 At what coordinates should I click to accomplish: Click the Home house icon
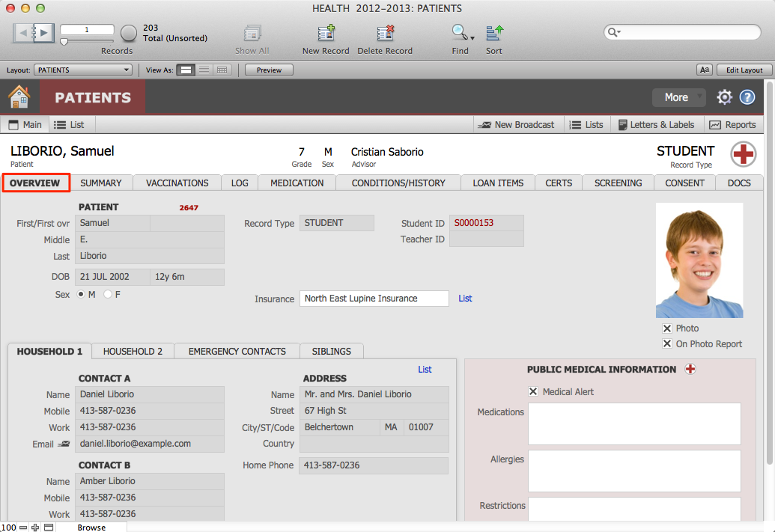click(19, 97)
